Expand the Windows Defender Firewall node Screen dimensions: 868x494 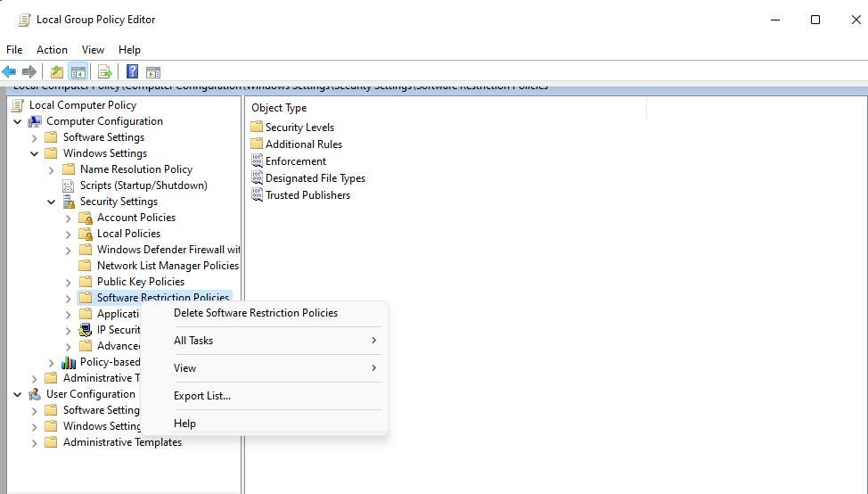[68, 251]
